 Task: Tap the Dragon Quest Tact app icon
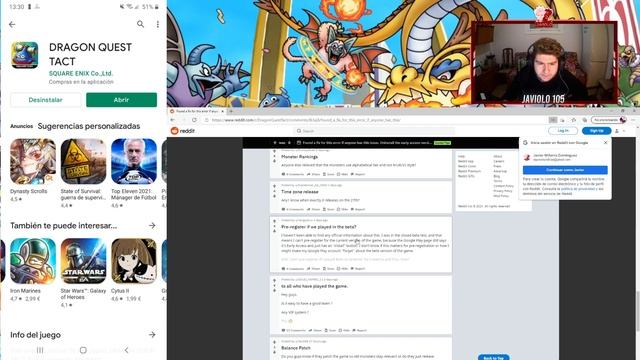[24, 55]
